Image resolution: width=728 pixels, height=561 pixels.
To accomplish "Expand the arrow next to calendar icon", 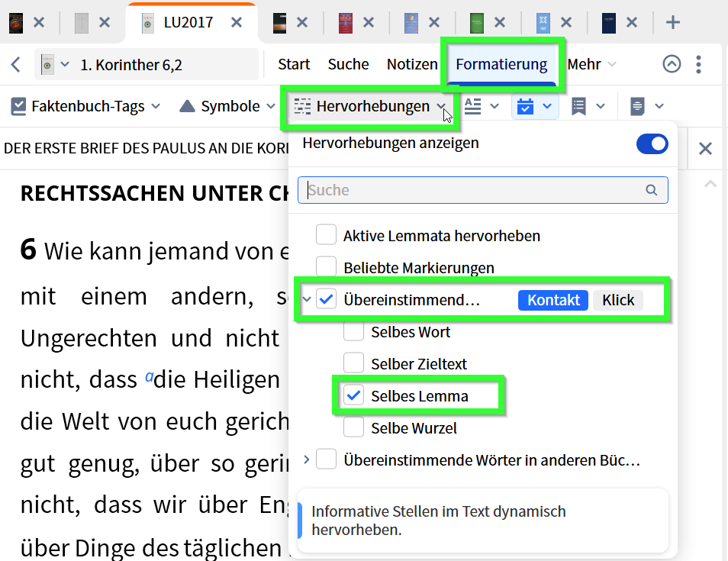I will pyautogui.click(x=547, y=106).
